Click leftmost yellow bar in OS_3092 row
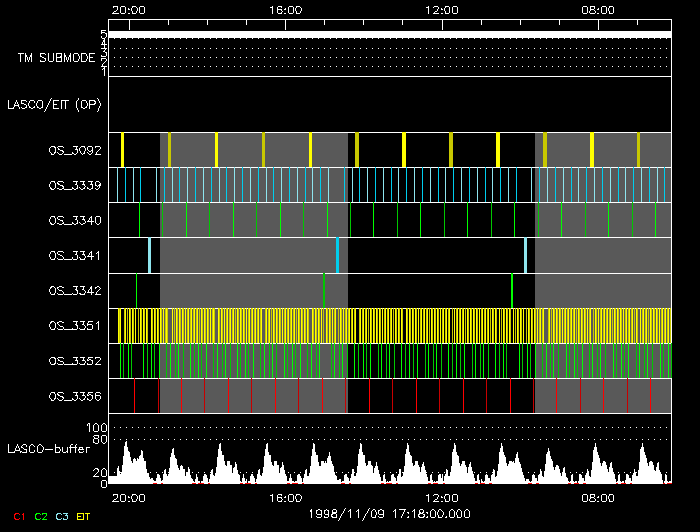The image size is (700, 532). pyautogui.click(x=122, y=150)
